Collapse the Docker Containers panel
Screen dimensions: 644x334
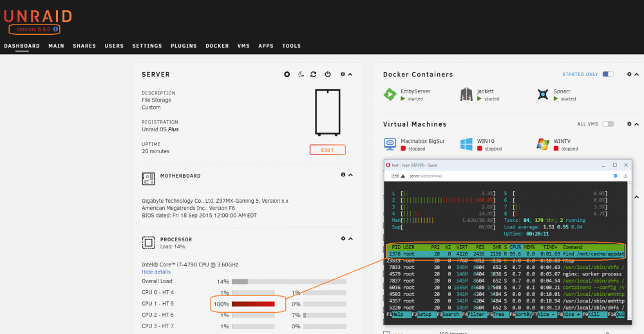[637, 74]
